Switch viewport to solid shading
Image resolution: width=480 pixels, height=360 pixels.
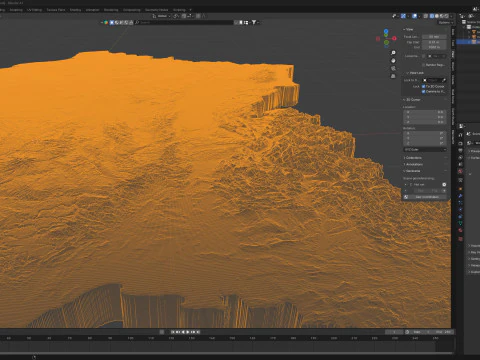[x=437, y=16]
